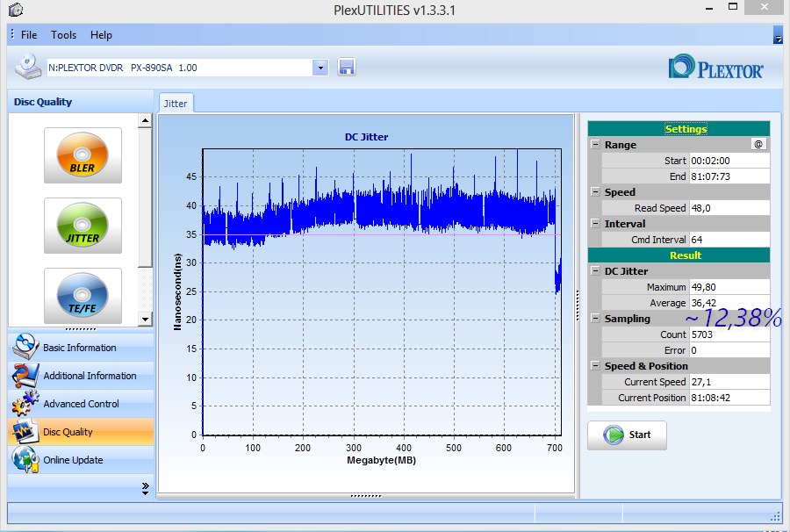Maximize the PlexUTILITIES window
The height and width of the screenshot is (532, 790).
click(733, 7)
